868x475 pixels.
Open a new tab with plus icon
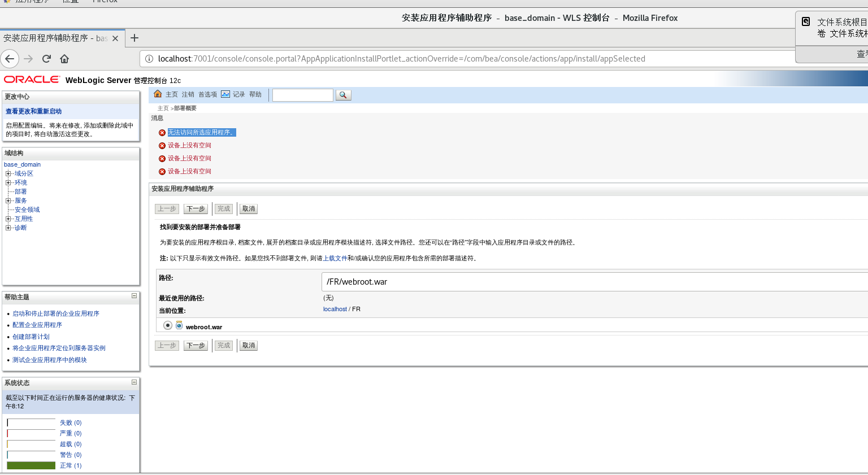coord(134,38)
